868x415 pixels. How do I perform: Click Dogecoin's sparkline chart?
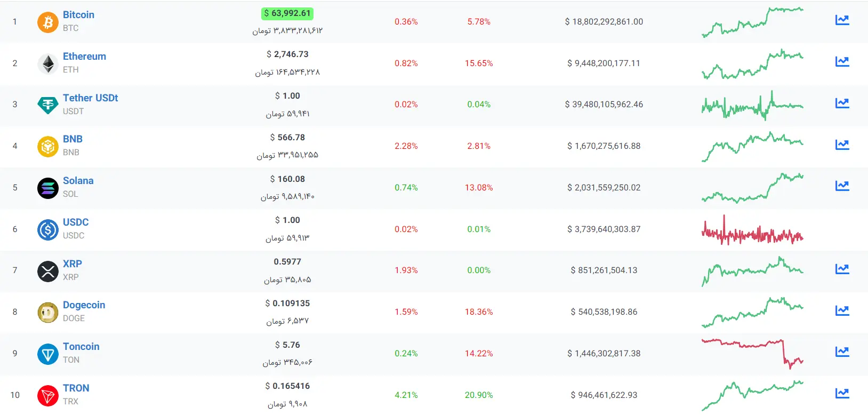tap(752, 312)
